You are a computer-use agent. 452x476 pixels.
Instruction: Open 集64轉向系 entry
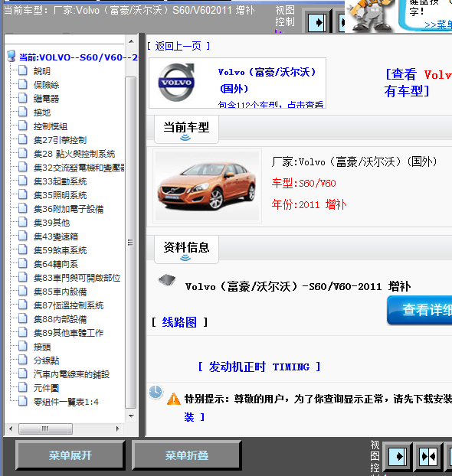tap(56, 264)
